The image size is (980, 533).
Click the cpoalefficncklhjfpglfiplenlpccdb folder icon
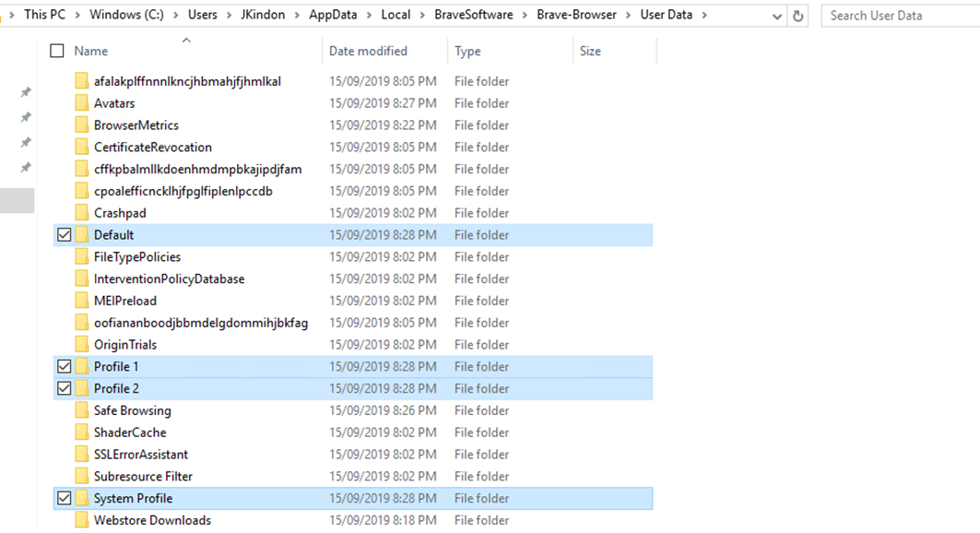point(82,191)
